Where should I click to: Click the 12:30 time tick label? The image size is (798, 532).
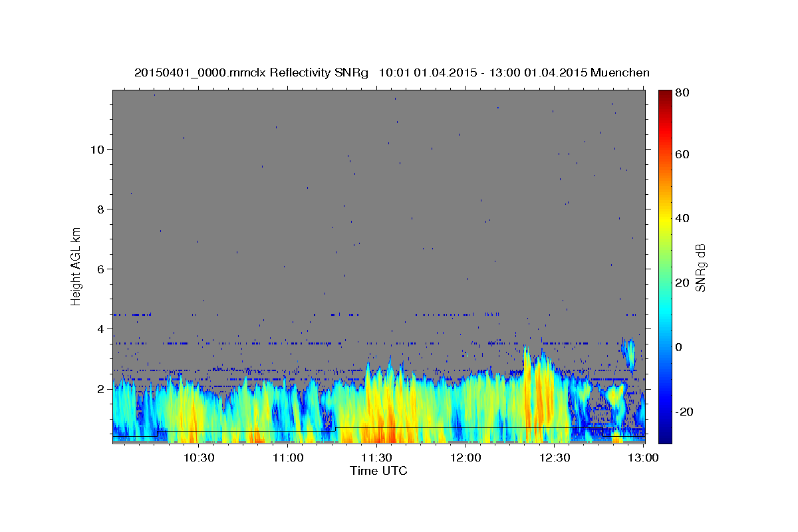555,458
